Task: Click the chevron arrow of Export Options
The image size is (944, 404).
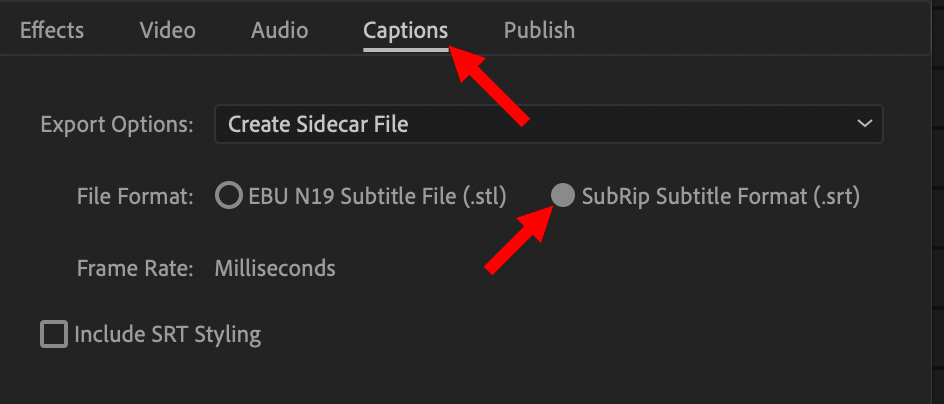Action: click(x=864, y=125)
